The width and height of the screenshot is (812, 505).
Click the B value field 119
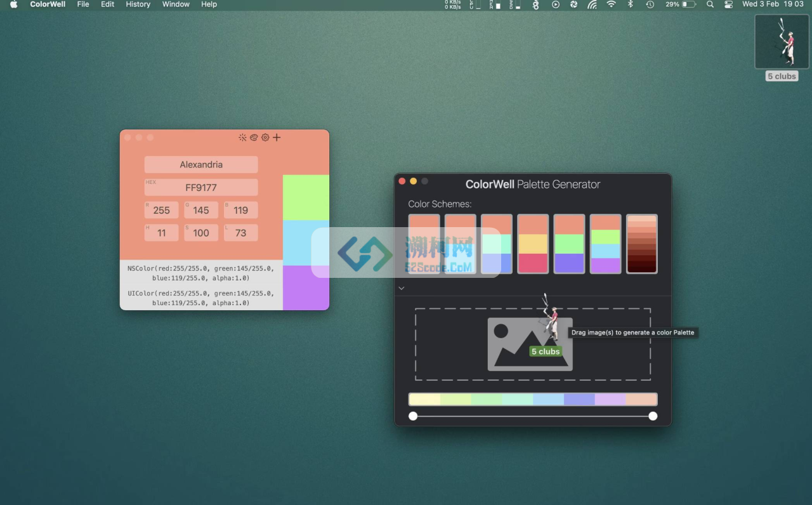[240, 210]
